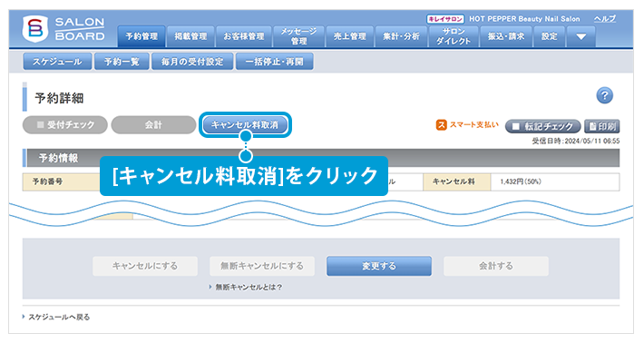Click the キャンセル料 label cell
The image size is (644, 343).
click(457, 181)
